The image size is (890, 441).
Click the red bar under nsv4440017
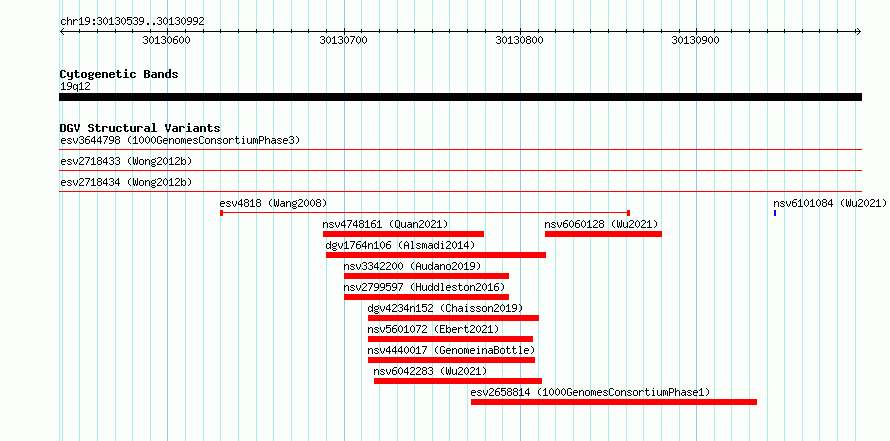[x=451, y=360]
